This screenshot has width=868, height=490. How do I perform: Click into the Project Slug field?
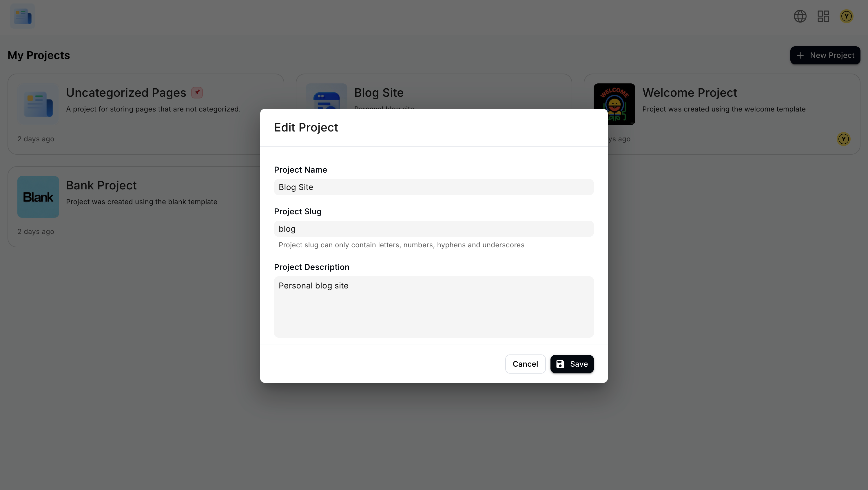point(434,229)
